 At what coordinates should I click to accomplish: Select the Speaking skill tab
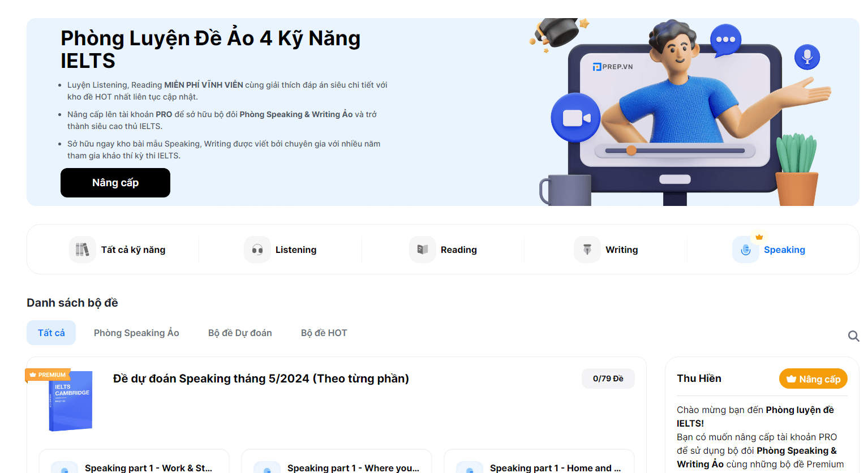pos(769,250)
